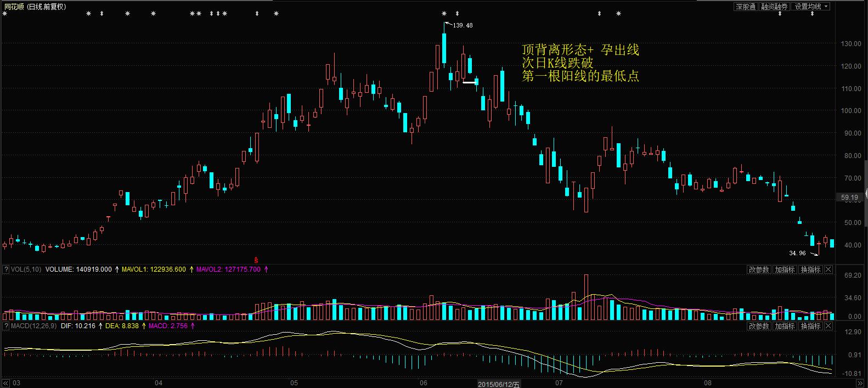Click the MACD(12,26,9) indicator name label

tap(34, 326)
